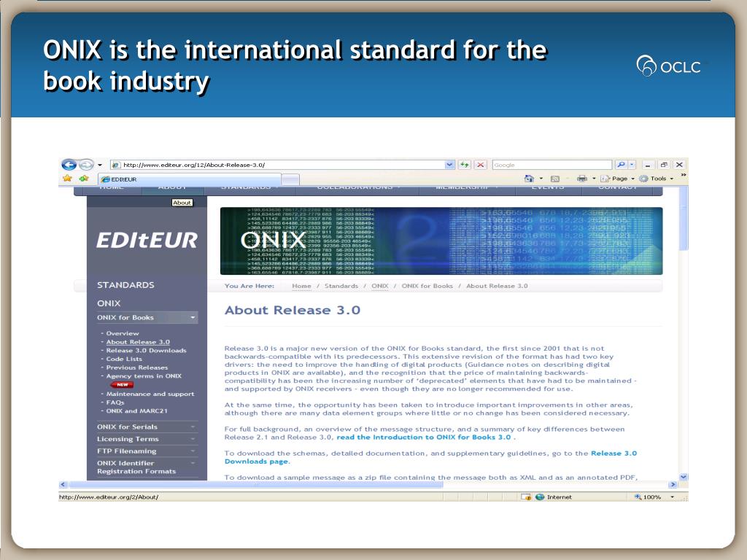
Task: Open Introduction to ONIX for Books 3.0 link
Action: pos(424,437)
